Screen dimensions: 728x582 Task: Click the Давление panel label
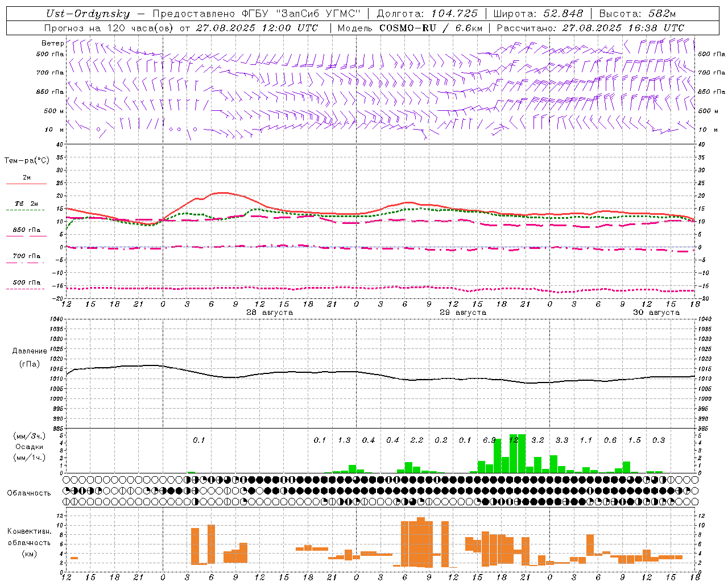tap(30, 351)
